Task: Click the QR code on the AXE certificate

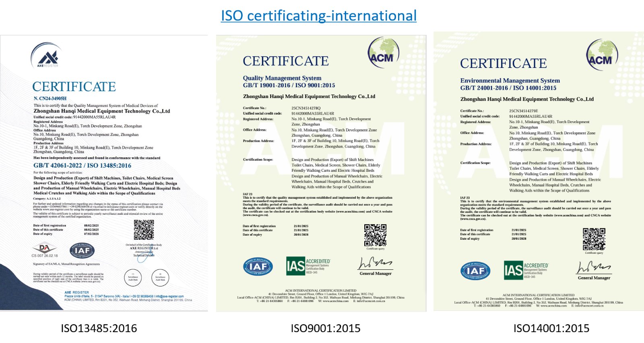Action: click(144, 230)
